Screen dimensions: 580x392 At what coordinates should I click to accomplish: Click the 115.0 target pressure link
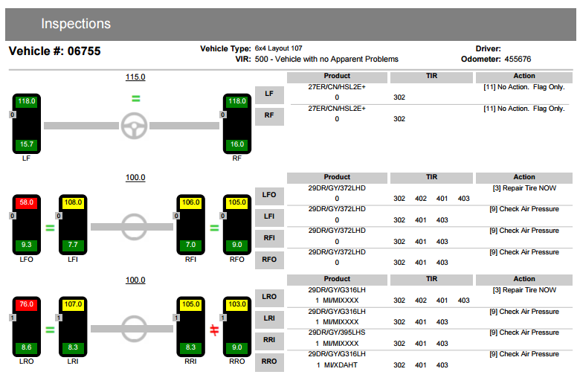pos(135,77)
